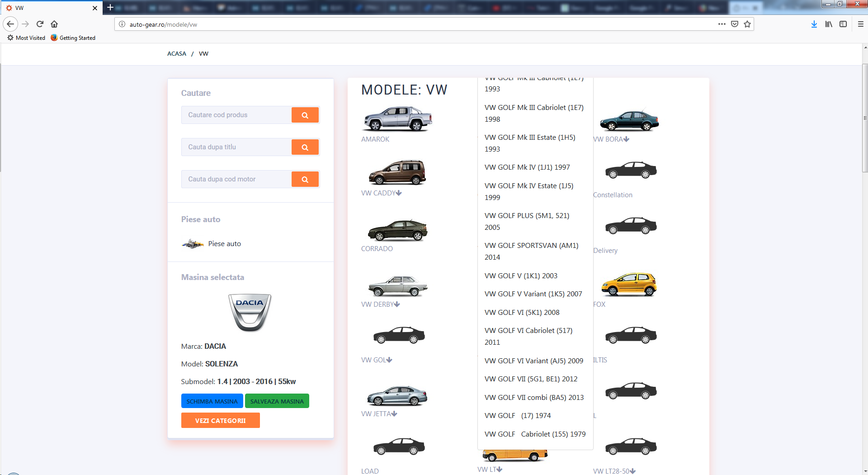Select VW GOLF V (1K1) 2003
Viewport: 868px width, 475px height.
pyautogui.click(x=521, y=276)
